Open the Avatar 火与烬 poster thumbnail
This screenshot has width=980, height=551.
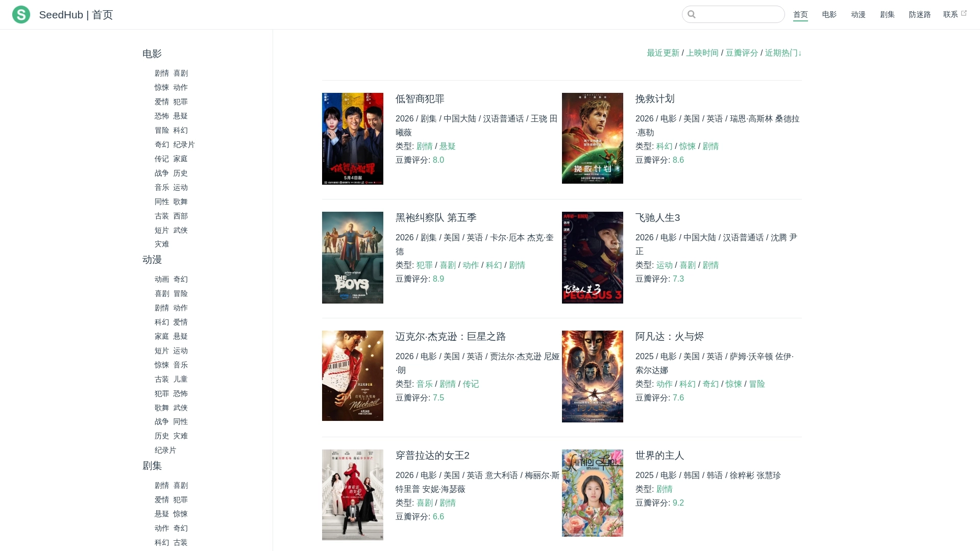(592, 377)
